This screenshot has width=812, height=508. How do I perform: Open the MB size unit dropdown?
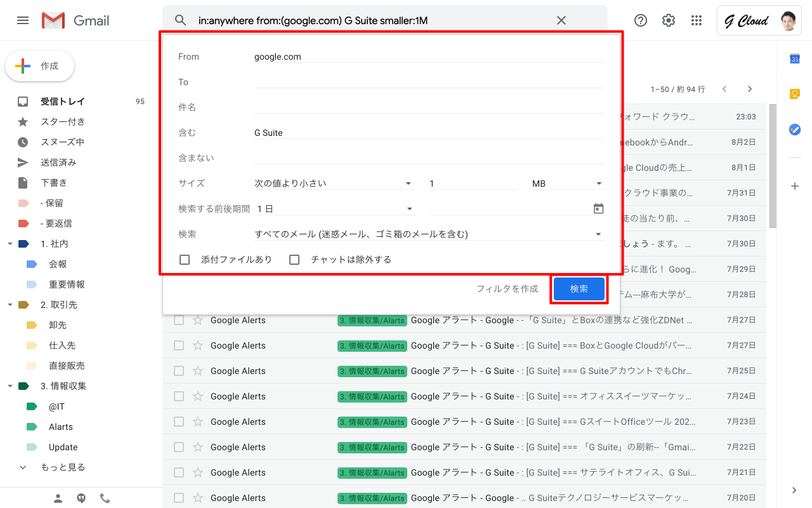568,184
